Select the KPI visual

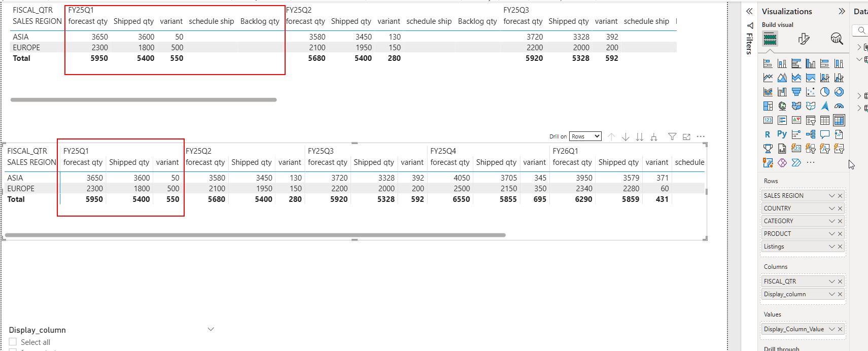tap(796, 120)
